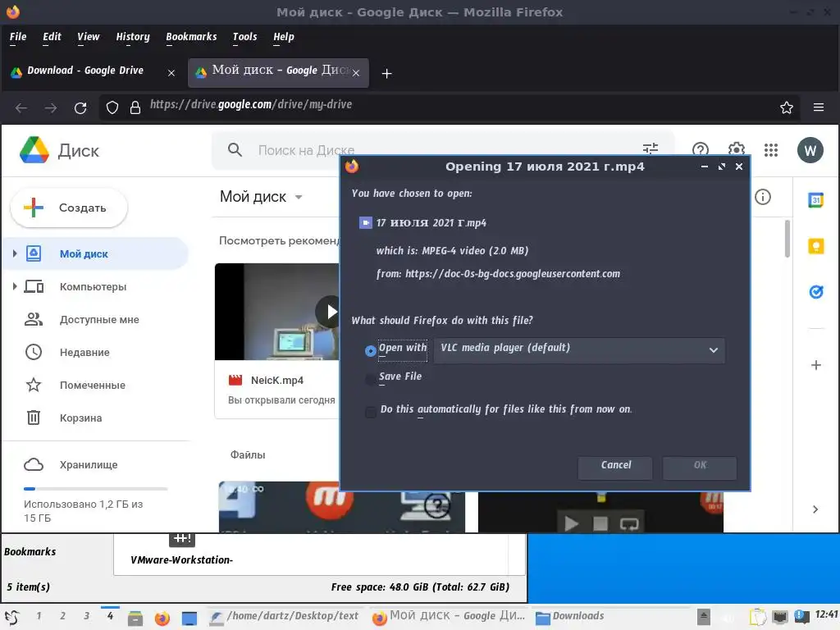Image resolution: width=840 pixels, height=630 pixels.
Task: Go back to previous page
Action: [x=21, y=108]
